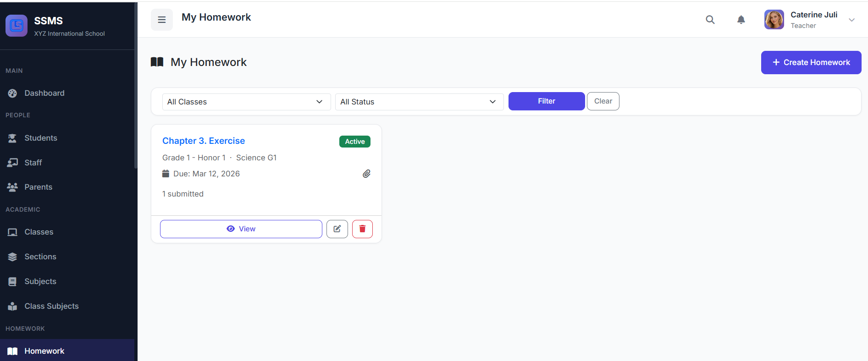Click the search magnifier icon
The width and height of the screenshot is (868, 361).
(710, 20)
